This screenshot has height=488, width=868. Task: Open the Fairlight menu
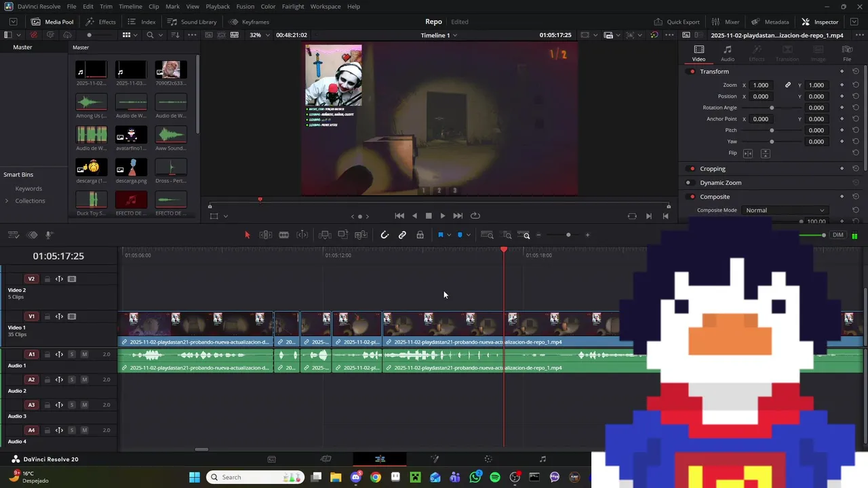click(293, 6)
